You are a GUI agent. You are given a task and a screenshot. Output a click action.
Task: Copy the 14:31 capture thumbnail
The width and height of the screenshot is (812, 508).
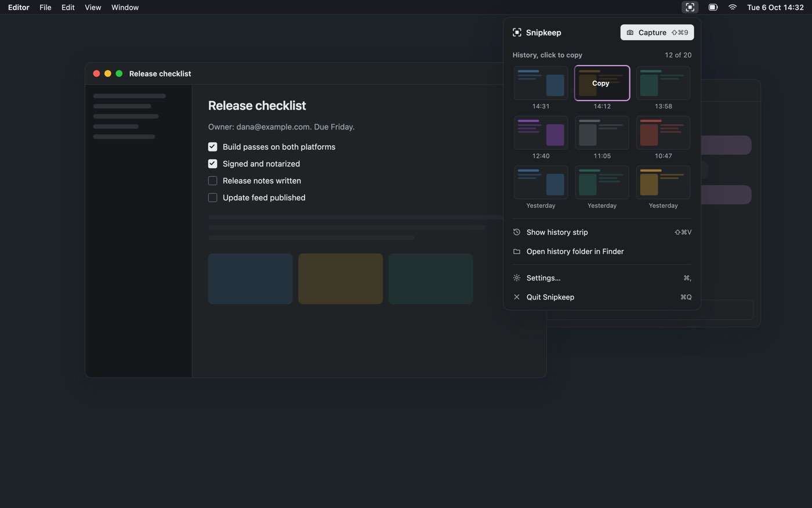click(x=541, y=83)
